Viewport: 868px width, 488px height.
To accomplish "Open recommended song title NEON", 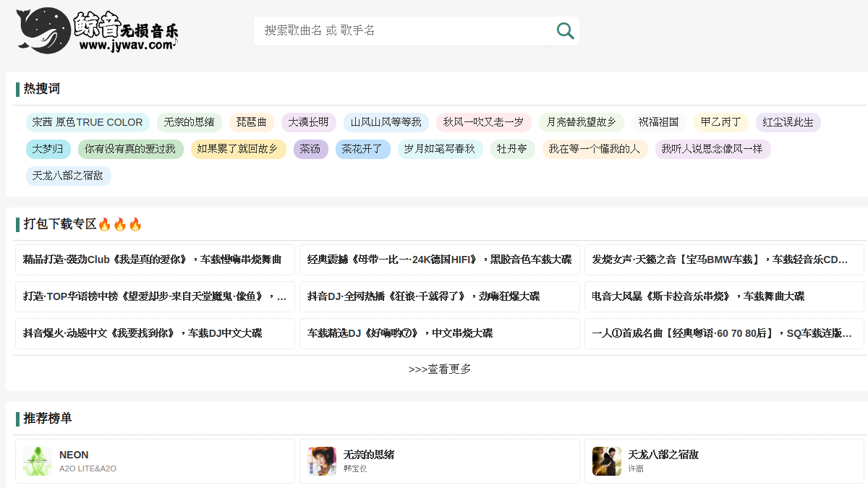I will pyautogui.click(x=74, y=455).
